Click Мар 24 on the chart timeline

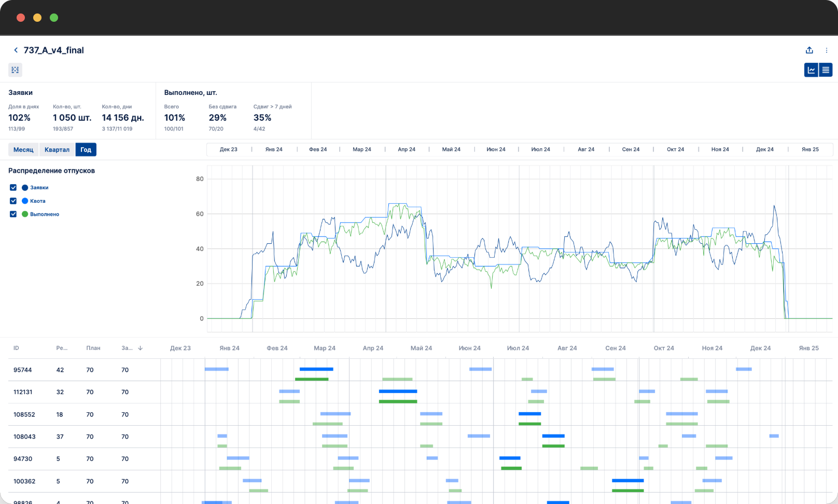click(362, 149)
